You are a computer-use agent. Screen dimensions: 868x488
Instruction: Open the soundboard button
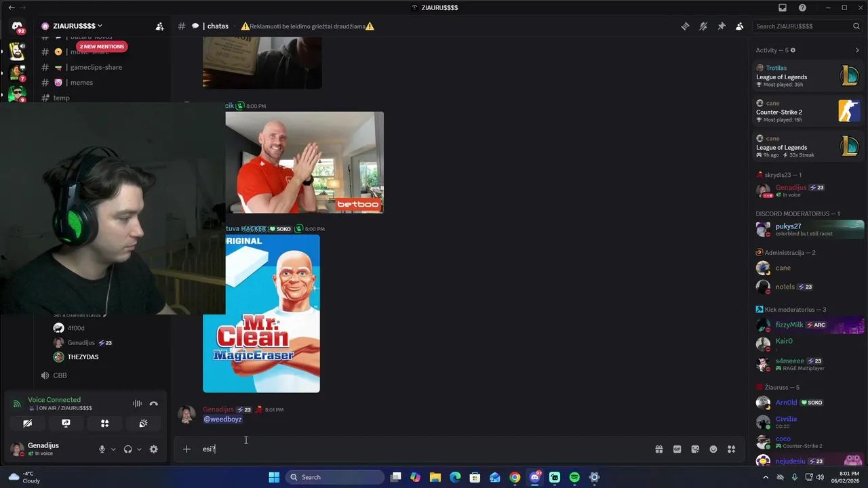click(x=143, y=423)
